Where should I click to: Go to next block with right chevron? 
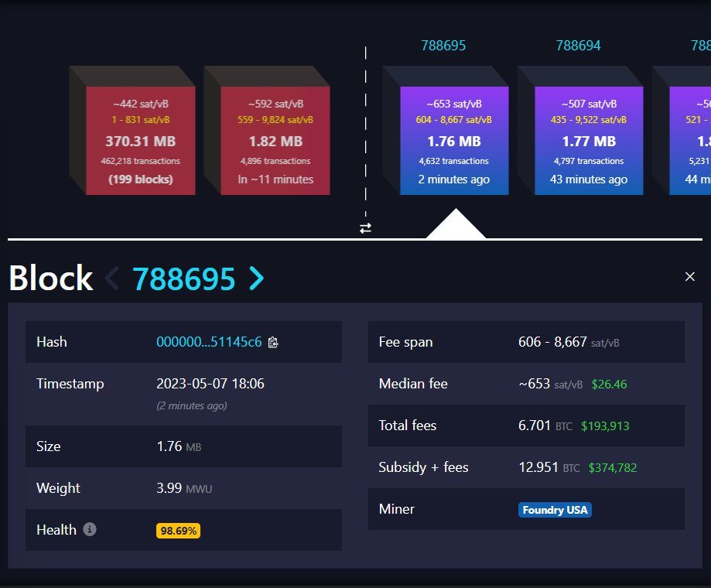(257, 278)
